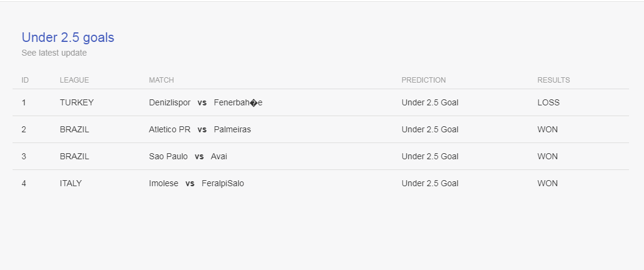This screenshot has width=644, height=270.
Task: Click See latest update link
Action: 54,53
